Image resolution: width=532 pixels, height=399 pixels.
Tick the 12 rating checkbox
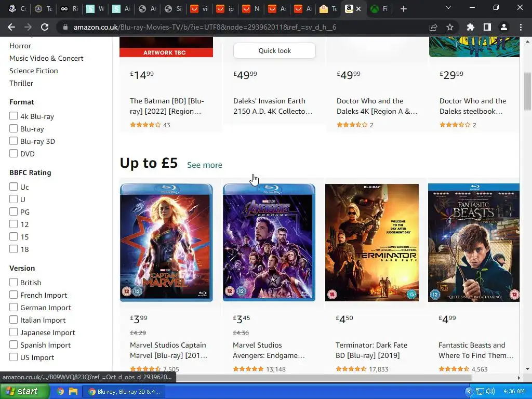coord(13,224)
